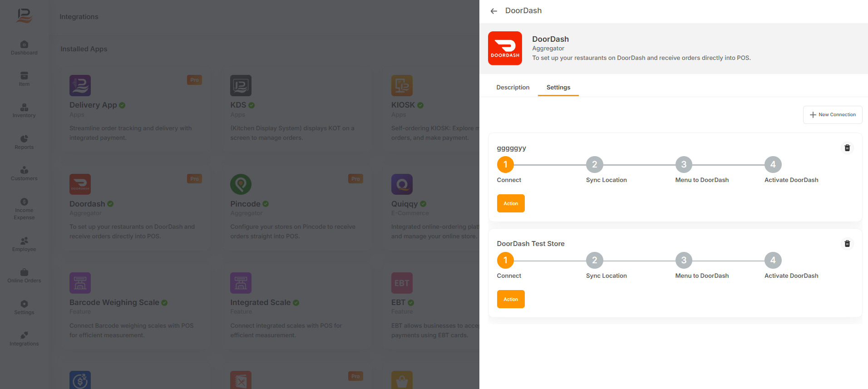868x389 pixels.
Task: Select the Pincode app icon
Action: pos(241,184)
